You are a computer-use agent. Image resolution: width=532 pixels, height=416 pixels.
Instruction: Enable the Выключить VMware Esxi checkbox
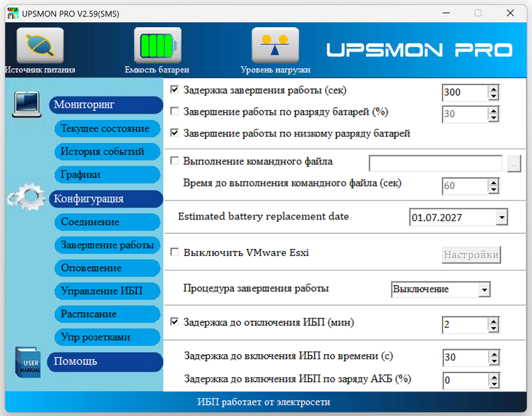pyautogui.click(x=174, y=252)
